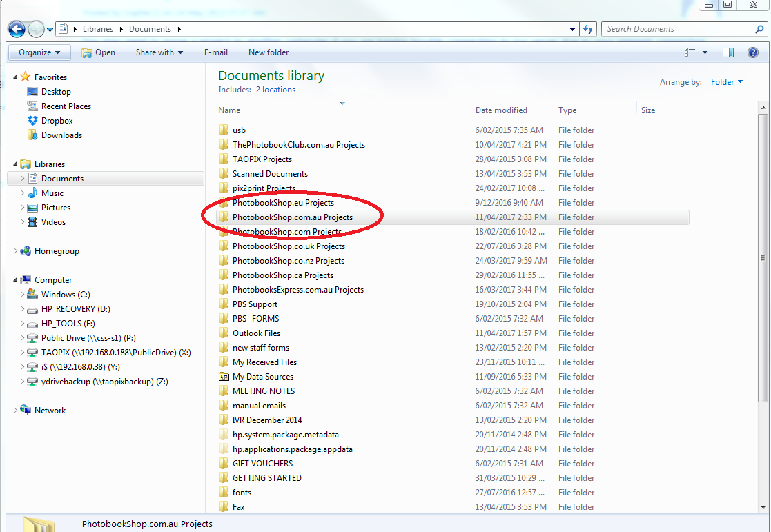Open the address bar history dropdown

pos(572,29)
